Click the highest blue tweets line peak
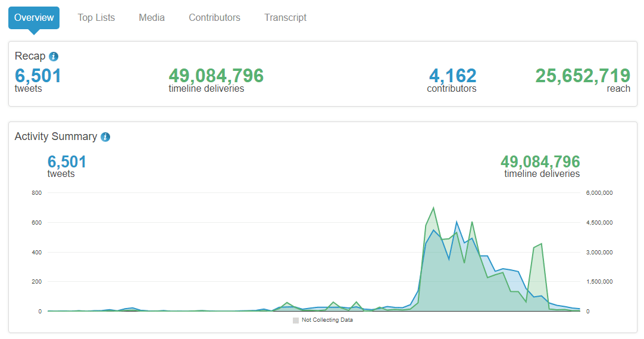The width and height of the screenshot is (644, 339). pyautogui.click(x=457, y=222)
